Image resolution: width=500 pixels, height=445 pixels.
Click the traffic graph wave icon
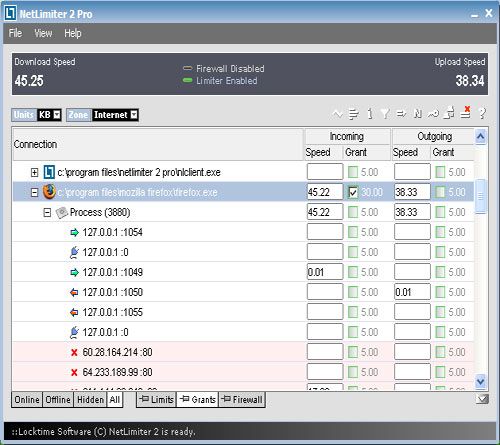(337, 114)
